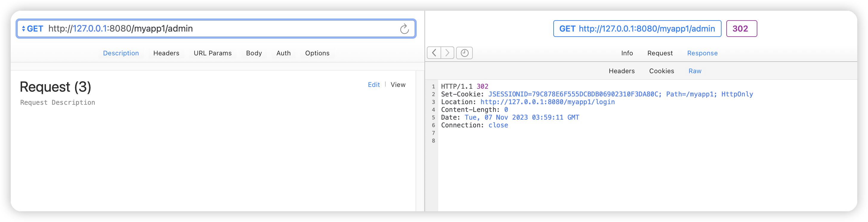Switch to the Description tab
The image size is (868, 222).
(121, 53)
